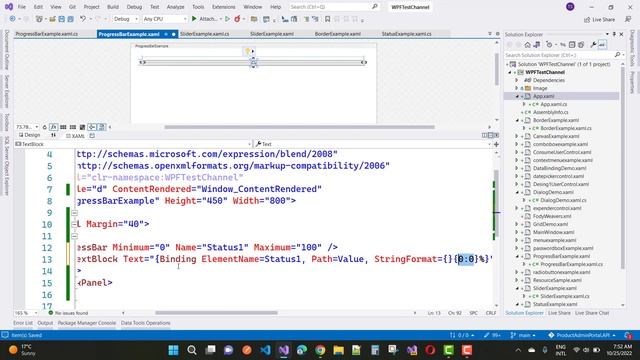This screenshot has width=640, height=360.
Task: Click the search icon in the Windows taskbar
Action: [x=191, y=350]
